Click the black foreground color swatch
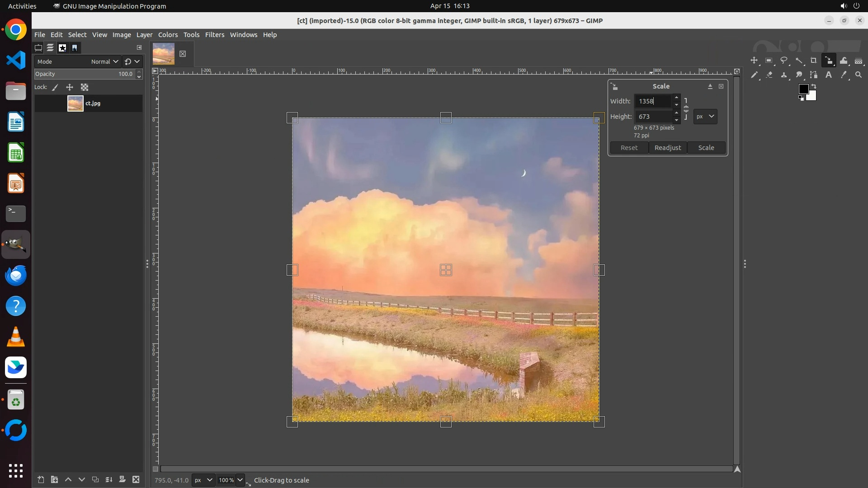 tap(803, 89)
